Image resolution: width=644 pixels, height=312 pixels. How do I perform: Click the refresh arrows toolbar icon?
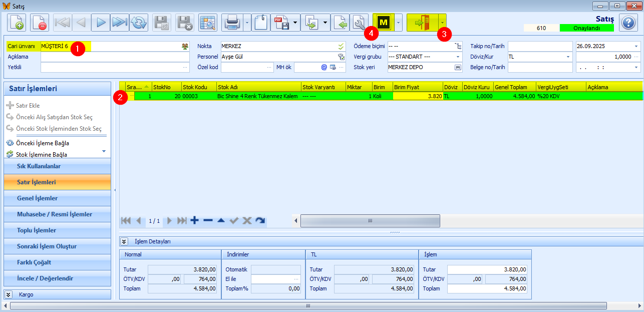pos(139,23)
